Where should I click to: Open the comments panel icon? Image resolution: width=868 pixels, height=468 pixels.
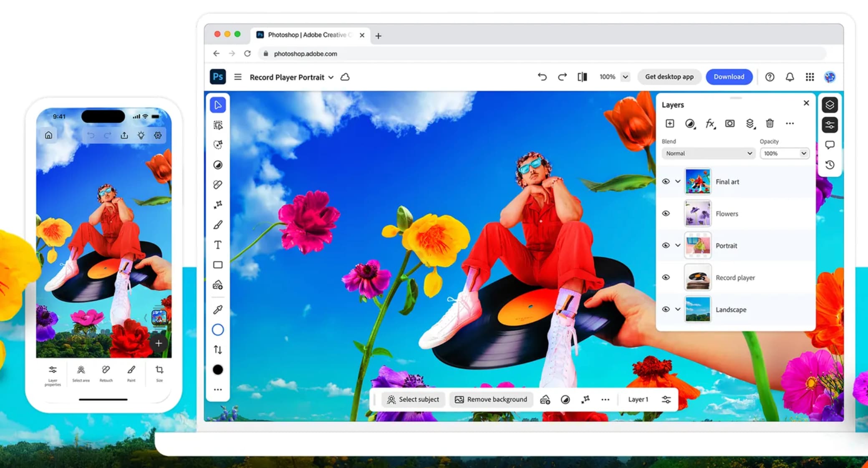point(830,145)
